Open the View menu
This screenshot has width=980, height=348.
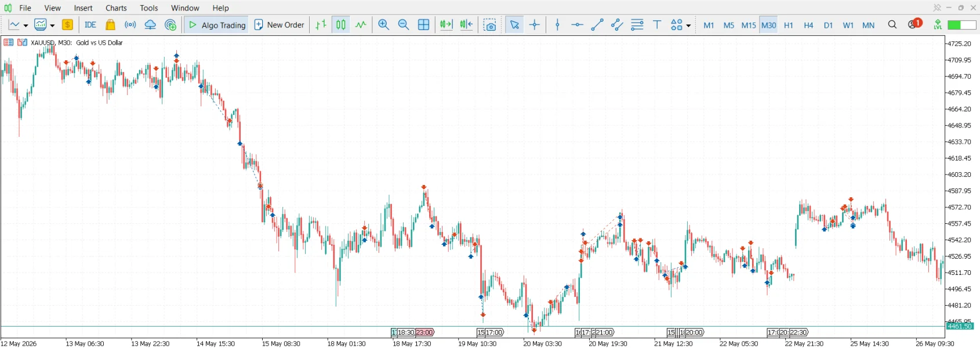[53, 8]
